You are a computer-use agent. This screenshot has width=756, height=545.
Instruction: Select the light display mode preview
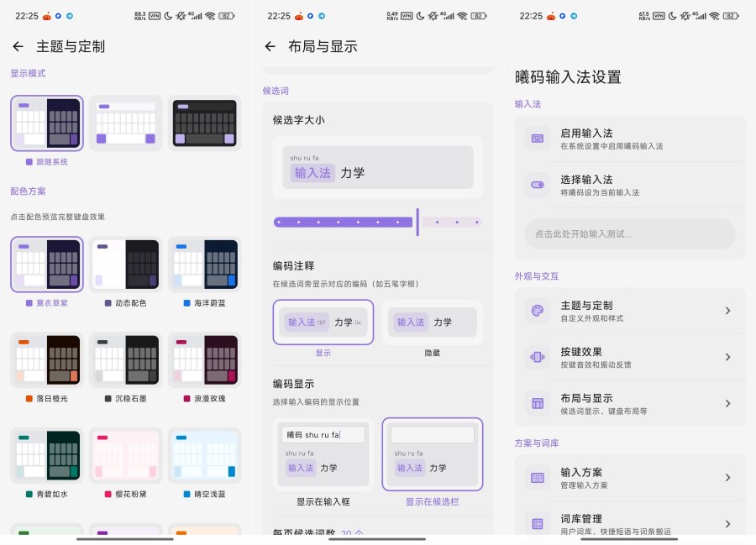click(126, 123)
